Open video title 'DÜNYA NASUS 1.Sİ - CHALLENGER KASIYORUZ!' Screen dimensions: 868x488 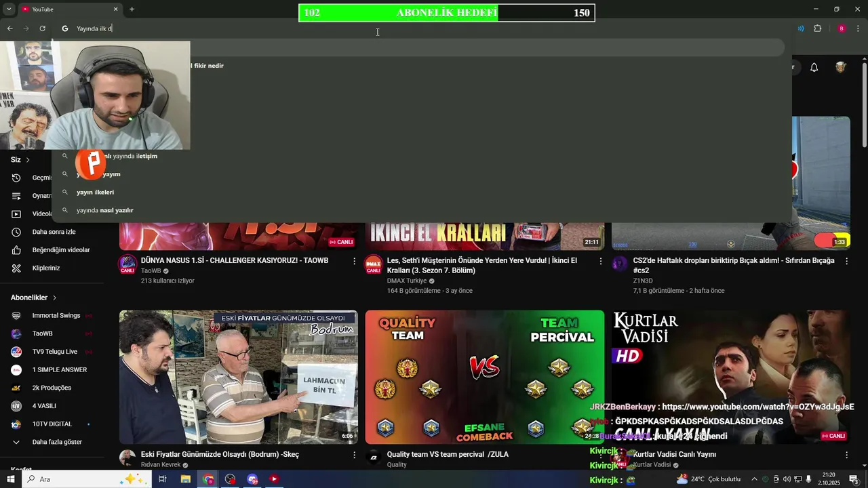click(235, 261)
